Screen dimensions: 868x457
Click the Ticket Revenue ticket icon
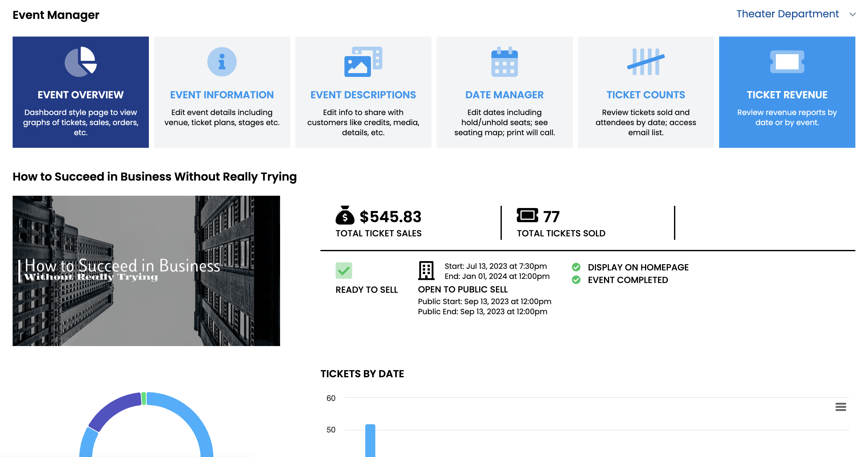pos(787,62)
